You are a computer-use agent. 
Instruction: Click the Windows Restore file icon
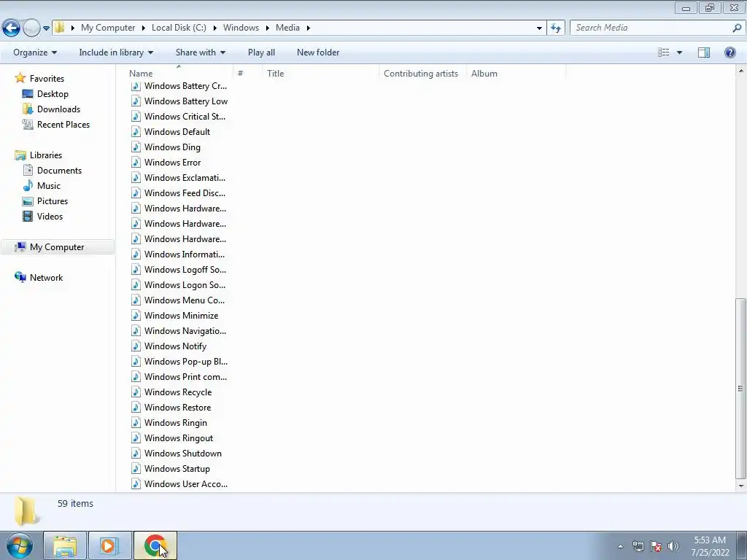136,407
